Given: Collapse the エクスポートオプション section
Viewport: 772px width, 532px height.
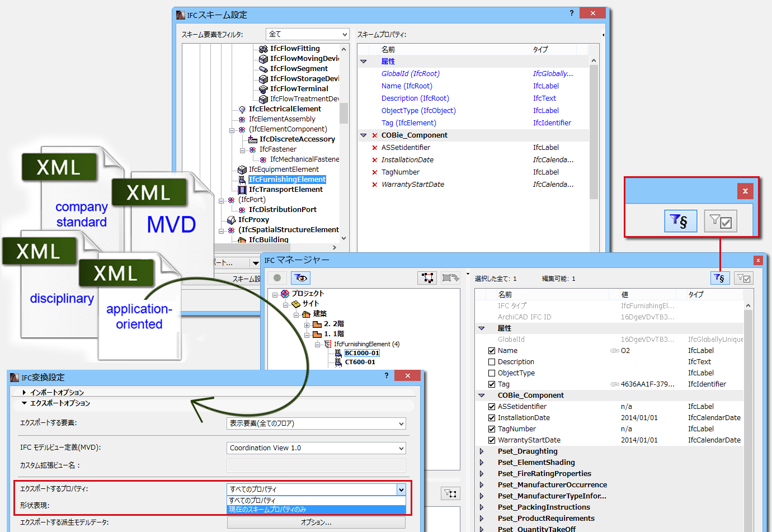Looking at the screenshot, I should coord(24,403).
